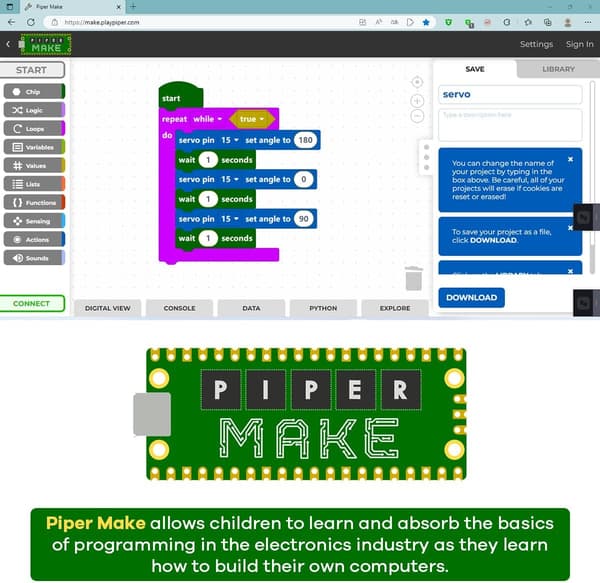Open the Sensing block category
Image resolution: width=600 pixels, height=583 pixels.
click(34, 221)
